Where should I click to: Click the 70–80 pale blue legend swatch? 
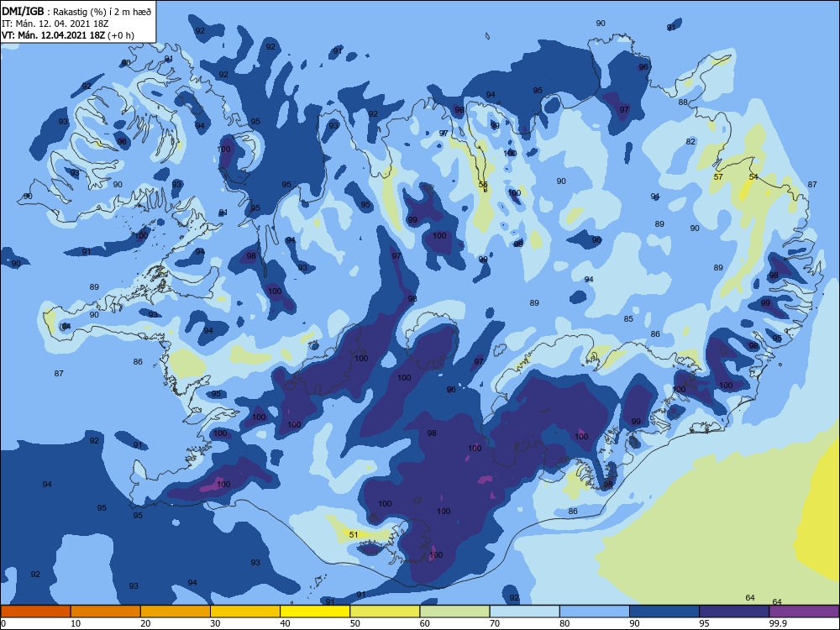(524, 612)
